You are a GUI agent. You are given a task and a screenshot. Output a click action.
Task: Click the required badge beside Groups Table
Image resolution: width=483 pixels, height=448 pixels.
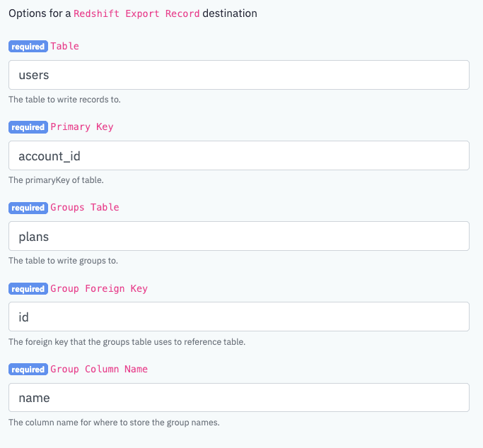pyautogui.click(x=28, y=208)
